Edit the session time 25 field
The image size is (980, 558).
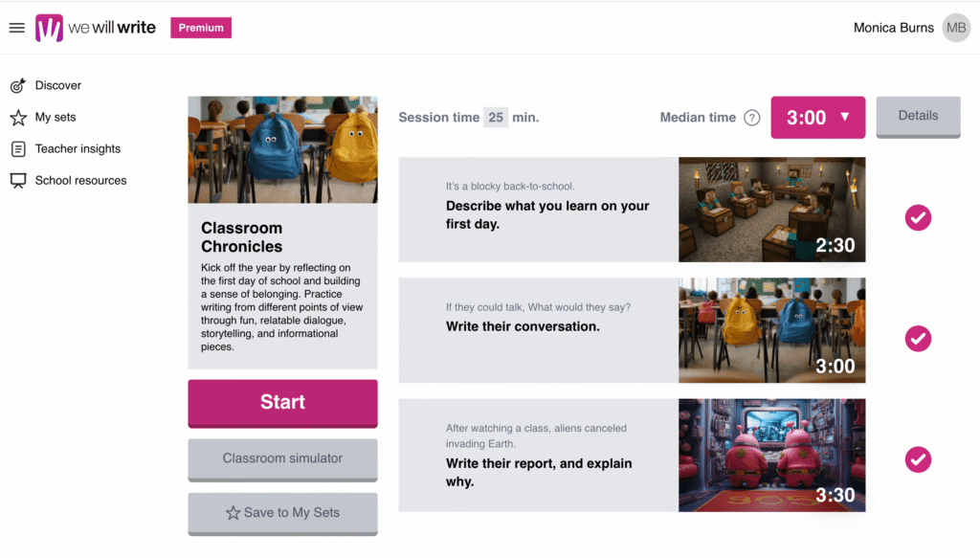pos(496,118)
